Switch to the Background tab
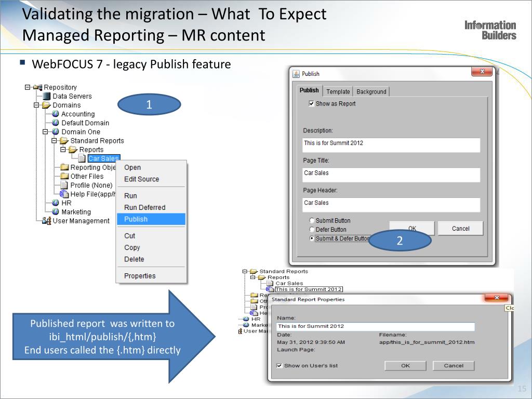 coord(371,91)
